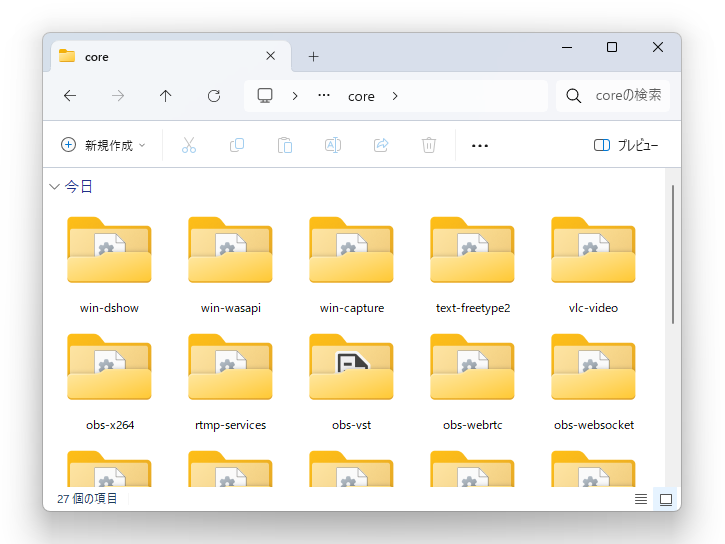Click the magnifier search icon
Viewport: 725px width, 544px height.
(x=573, y=96)
